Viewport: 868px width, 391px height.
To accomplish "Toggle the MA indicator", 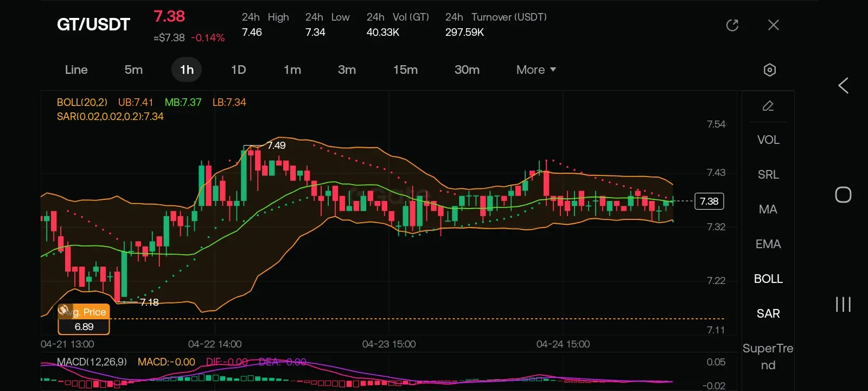I will click(x=768, y=209).
